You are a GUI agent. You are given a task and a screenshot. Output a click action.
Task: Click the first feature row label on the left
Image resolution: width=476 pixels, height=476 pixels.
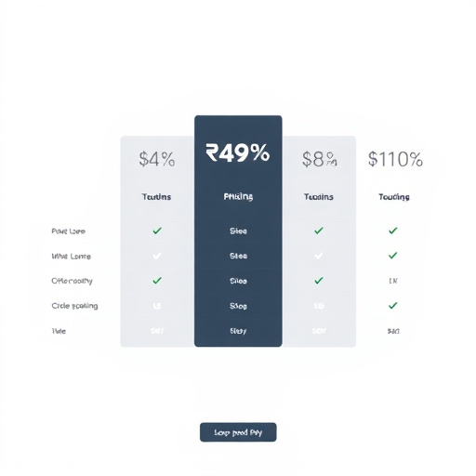click(68, 231)
